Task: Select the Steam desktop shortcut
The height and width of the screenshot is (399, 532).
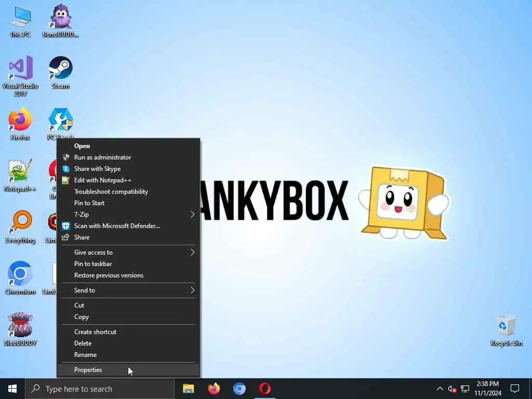Action: click(x=60, y=73)
